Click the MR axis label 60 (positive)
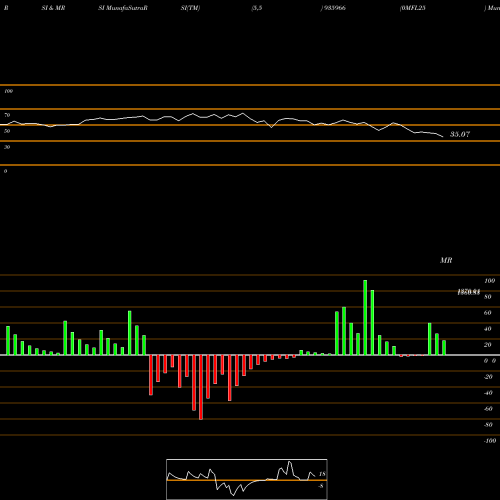The image size is (500, 500). (x=488, y=313)
